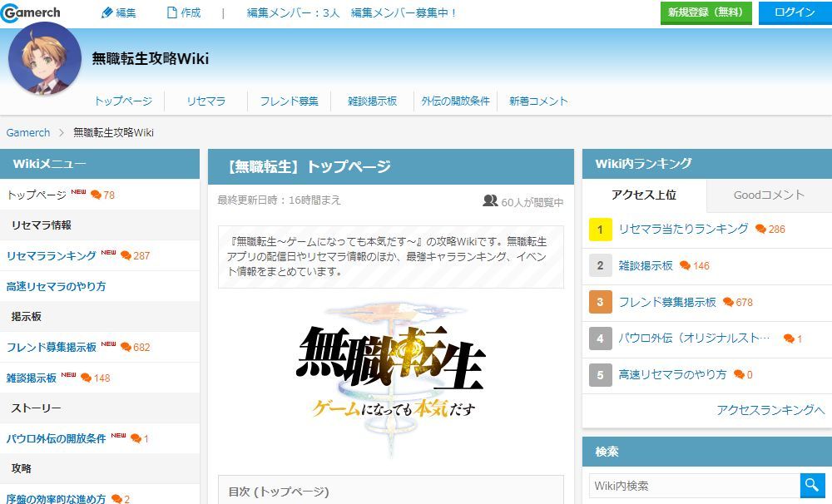This screenshot has width=832, height=504.
Task: Switch to the Goodコメント tab
Action: click(x=770, y=195)
